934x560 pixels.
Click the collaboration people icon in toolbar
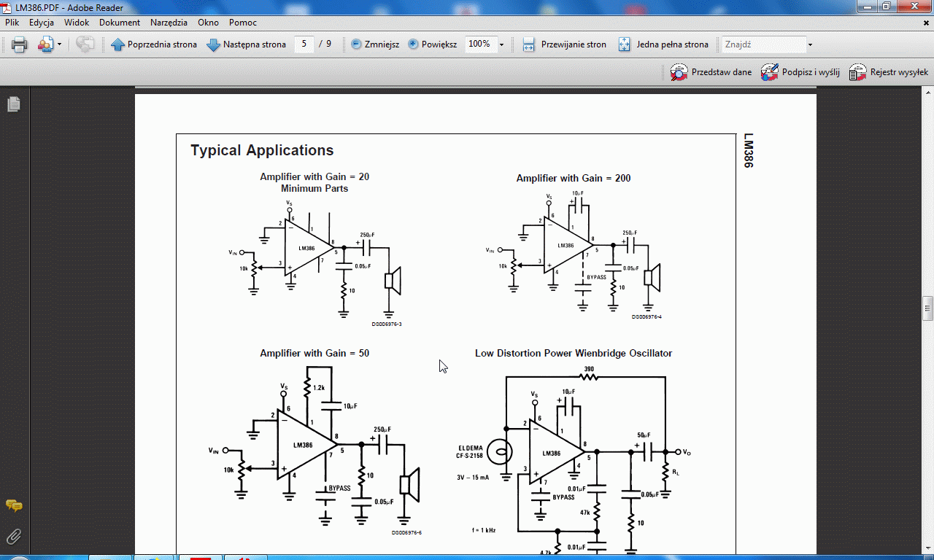click(x=45, y=44)
